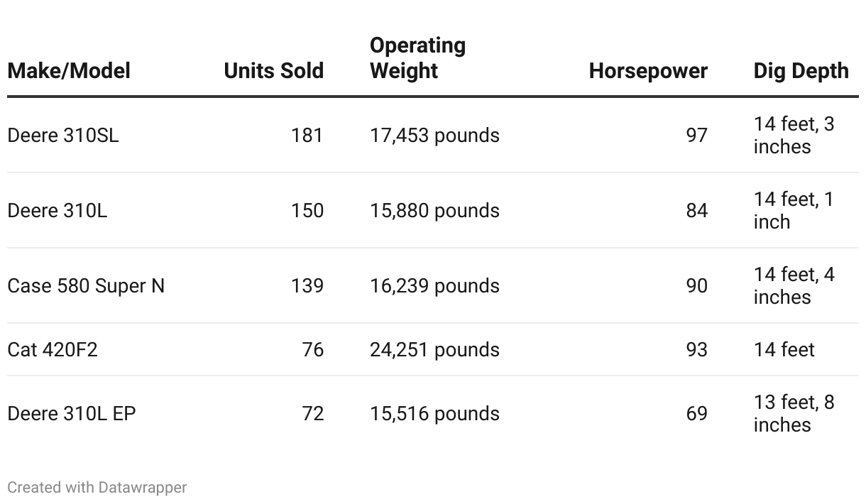Select the 13 feet, 8 inches cell
The height and width of the screenshot is (504, 866).
tap(794, 413)
